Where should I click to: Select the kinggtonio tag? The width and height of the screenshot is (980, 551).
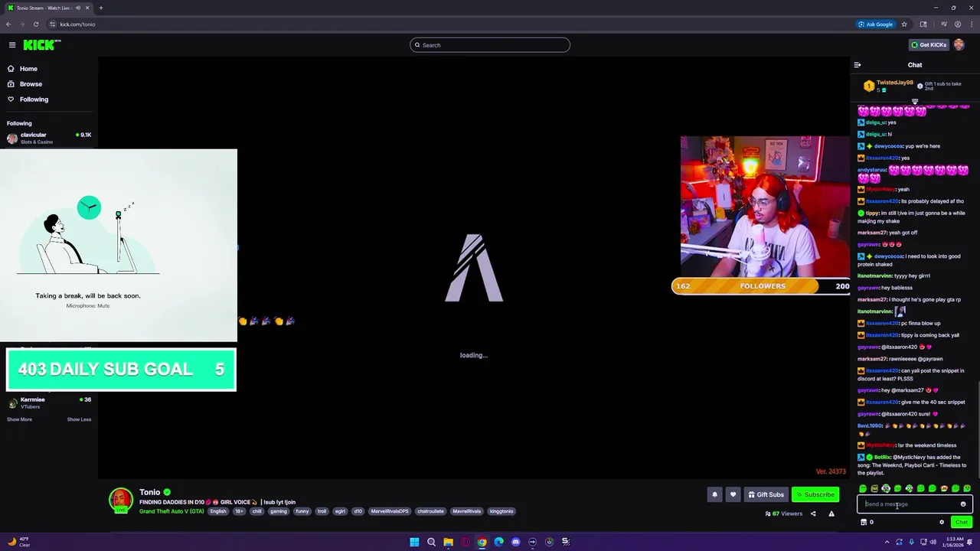501,511
